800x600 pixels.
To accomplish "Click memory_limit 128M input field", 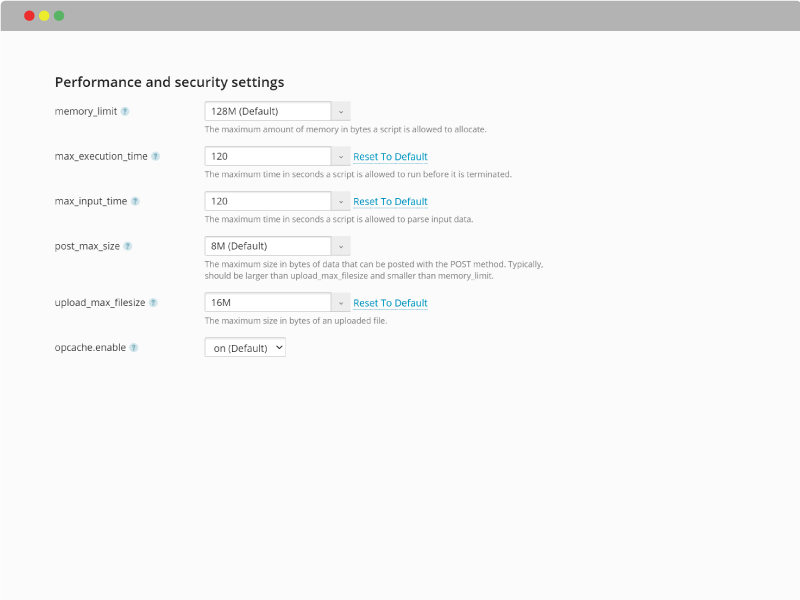I will 268,111.
